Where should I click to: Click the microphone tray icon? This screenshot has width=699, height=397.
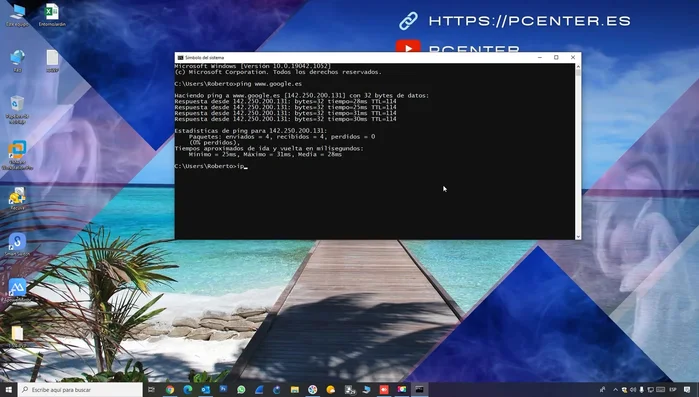tap(641, 389)
